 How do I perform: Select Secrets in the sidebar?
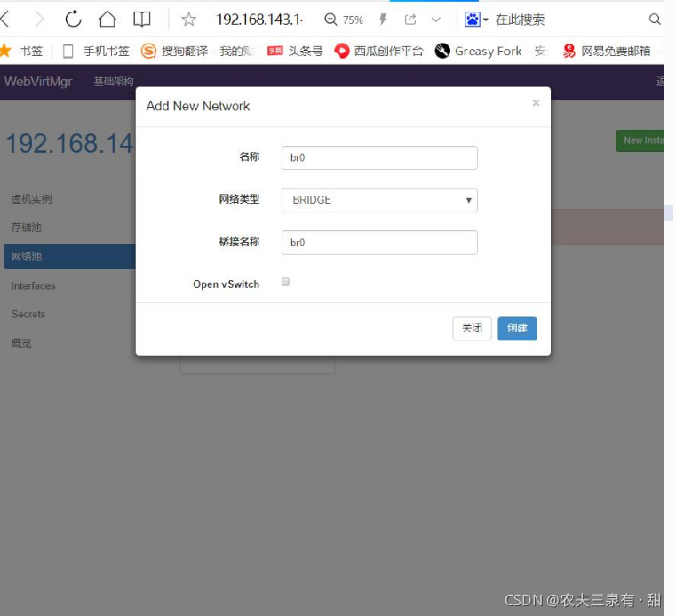[x=28, y=314]
